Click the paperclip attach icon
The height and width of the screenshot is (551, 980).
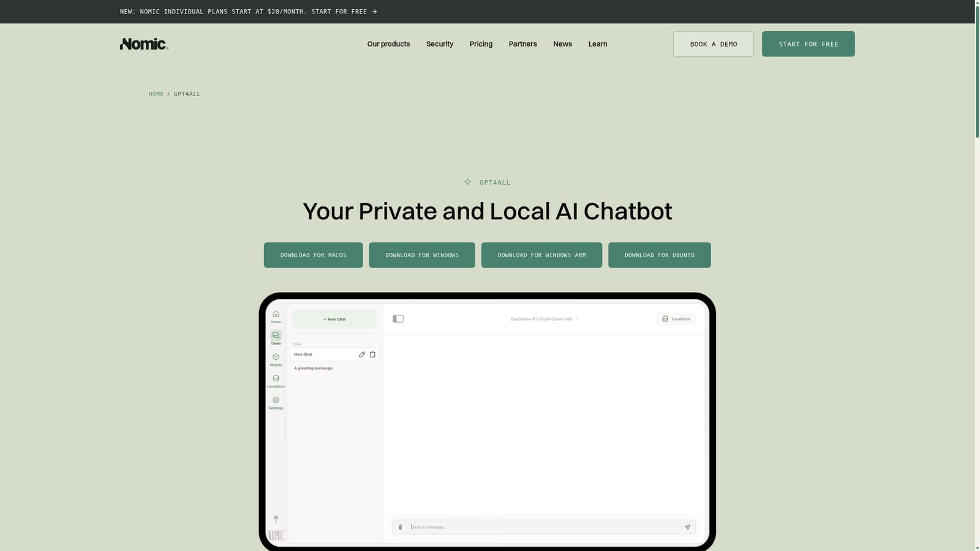[x=401, y=527]
